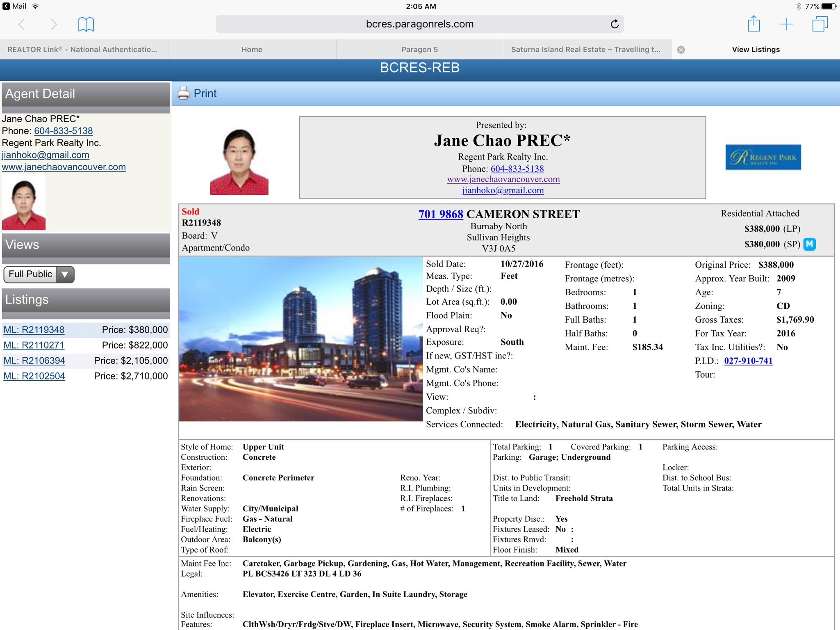Screen dimensions: 840x630
Task: Open a new tab with plus icon
Action: pos(786,24)
